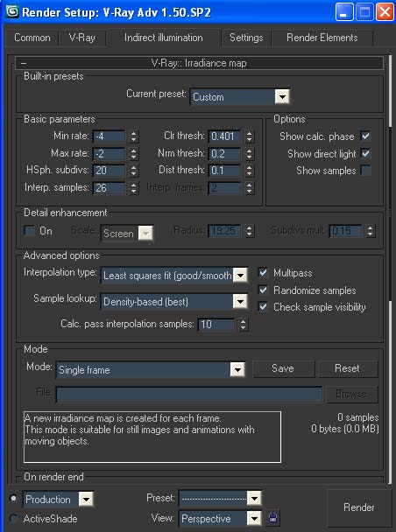Click the Nrm thresh value field
This screenshot has height=532, width=396.
click(225, 154)
